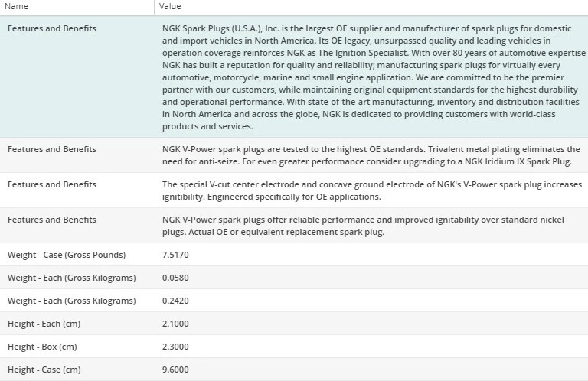Select the 7.5170 weight value
The width and height of the screenshot is (588, 381).
click(175, 255)
